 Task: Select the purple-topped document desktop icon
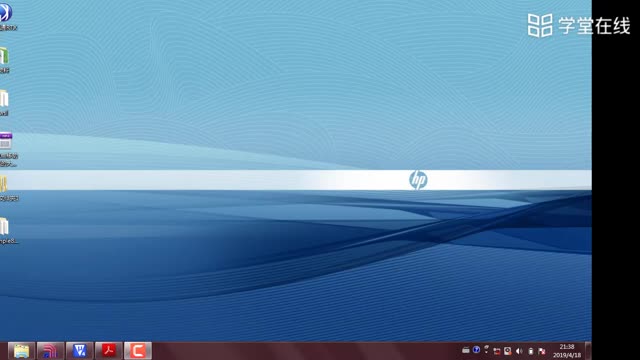[6, 141]
